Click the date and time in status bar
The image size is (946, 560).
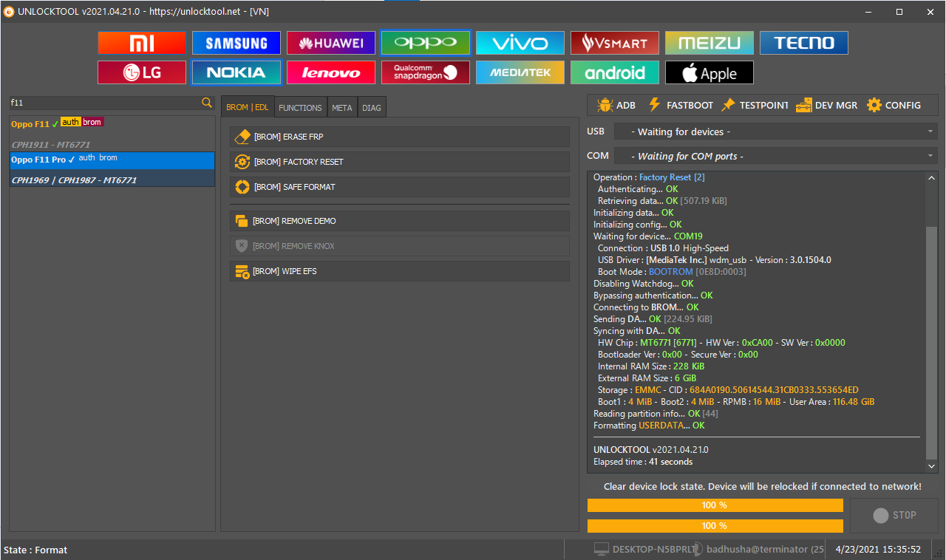tap(878, 550)
